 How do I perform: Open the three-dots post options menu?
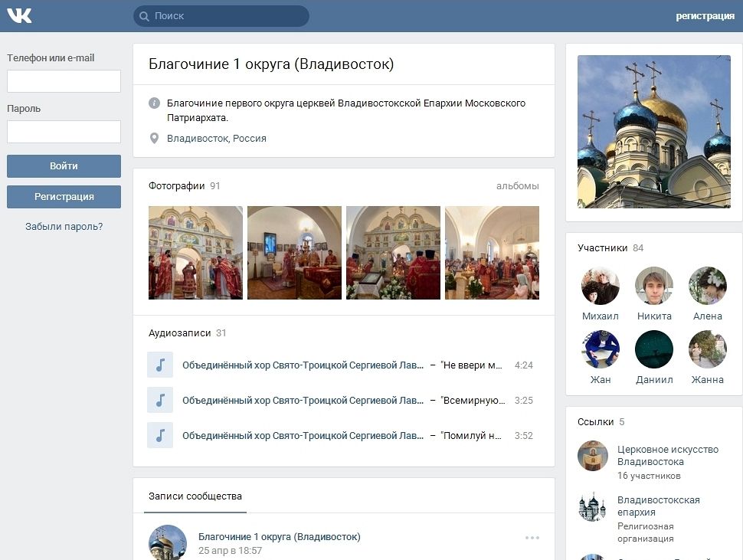pyautogui.click(x=532, y=538)
